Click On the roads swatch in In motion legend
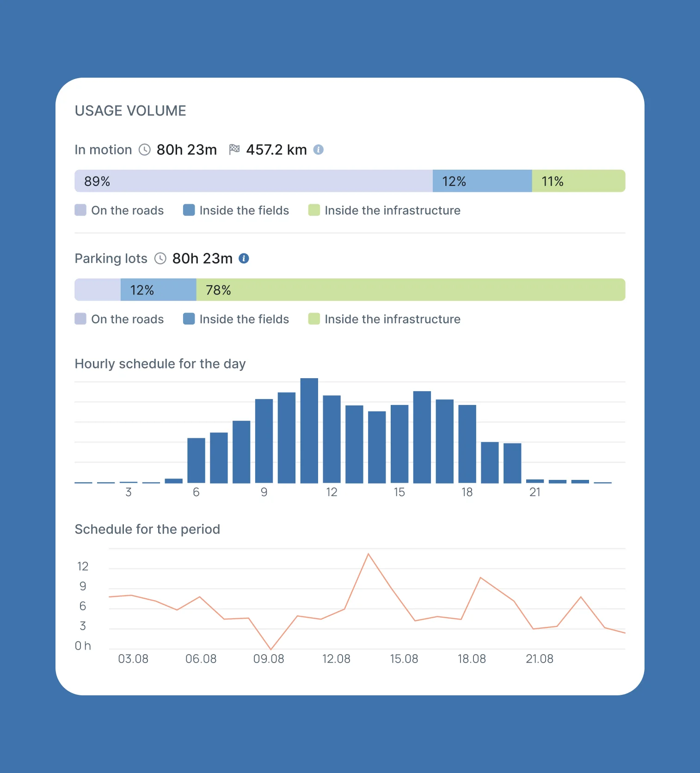The height and width of the screenshot is (773, 700). click(x=80, y=210)
